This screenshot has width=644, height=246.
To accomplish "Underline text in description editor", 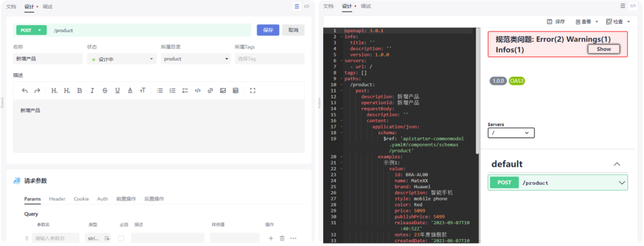I will point(117,91).
